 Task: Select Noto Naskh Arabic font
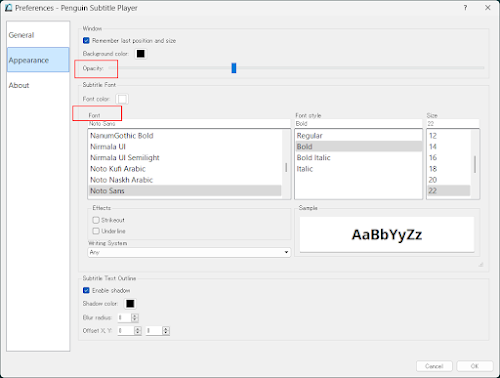(185, 180)
